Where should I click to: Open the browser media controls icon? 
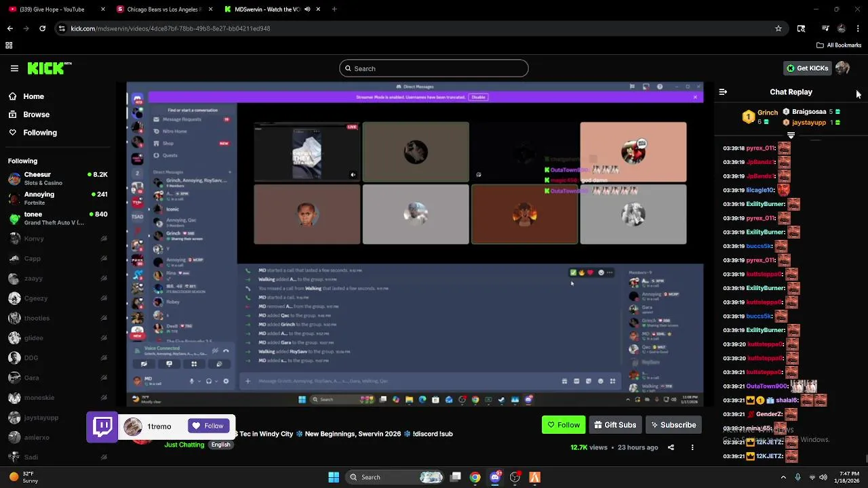pyautogui.click(x=825, y=28)
